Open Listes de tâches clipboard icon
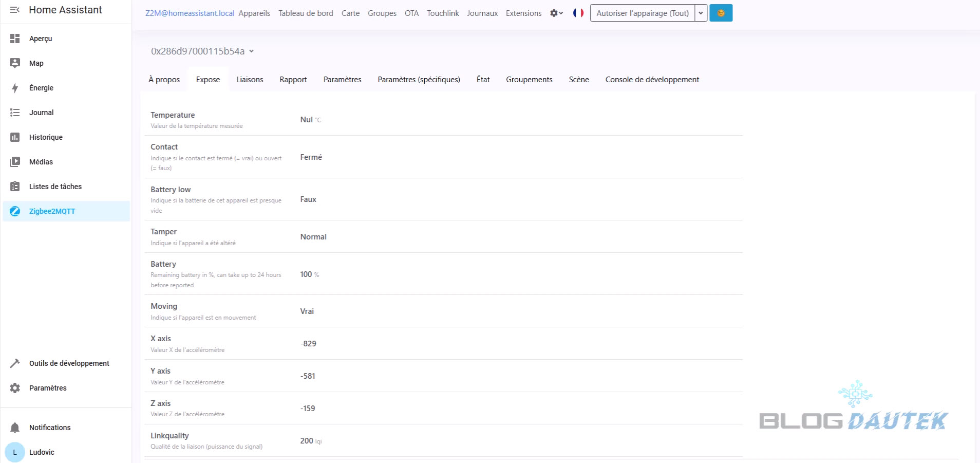This screenshot has height=463, width=980. (x=15, y=187)
